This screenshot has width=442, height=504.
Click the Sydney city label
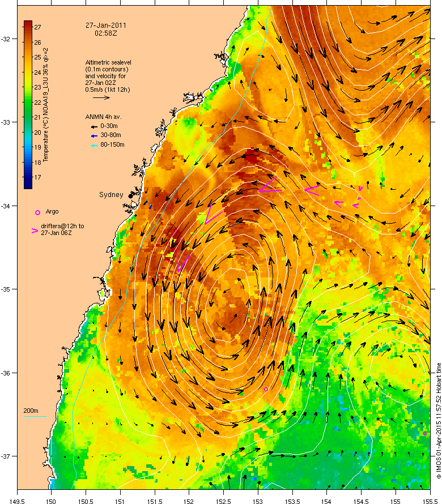click(111, 194)
